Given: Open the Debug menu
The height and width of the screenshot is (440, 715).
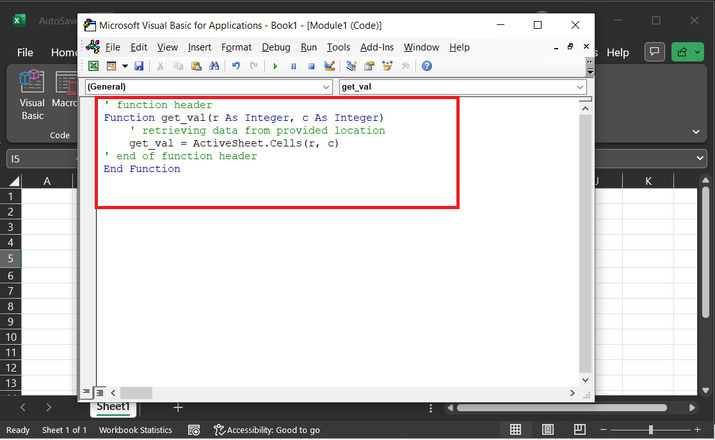Looking at the screenshot, I should (x=276, y=47).
